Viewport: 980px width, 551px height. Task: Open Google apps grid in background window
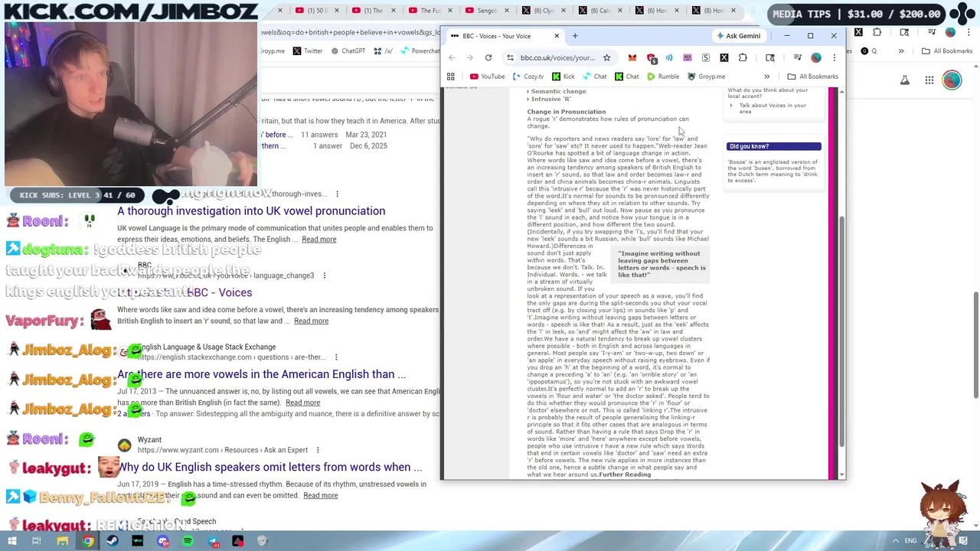tap(929, 80)
